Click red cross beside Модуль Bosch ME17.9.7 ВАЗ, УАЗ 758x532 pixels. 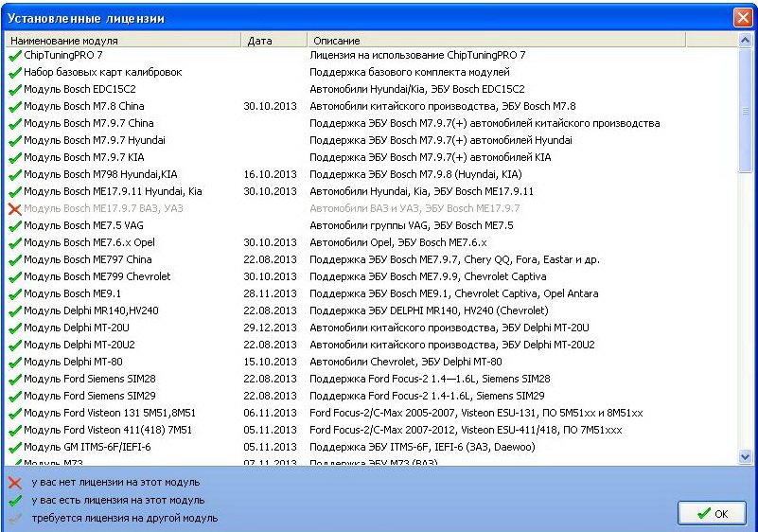[15, 209]
